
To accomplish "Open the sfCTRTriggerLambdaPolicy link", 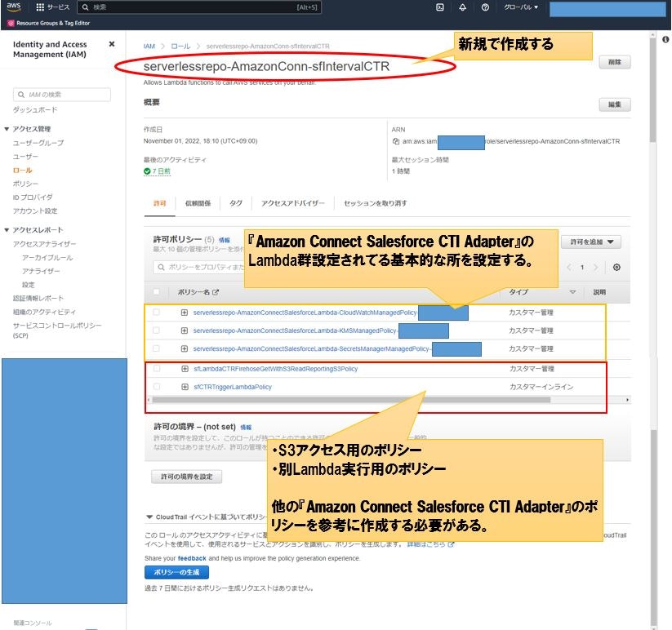I will [x=233, y=387].
